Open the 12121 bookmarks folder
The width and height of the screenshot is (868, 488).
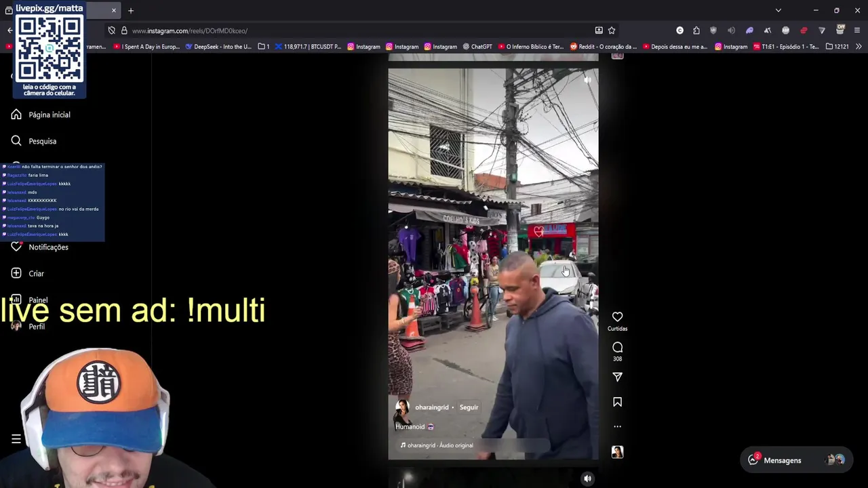point(837,47)
